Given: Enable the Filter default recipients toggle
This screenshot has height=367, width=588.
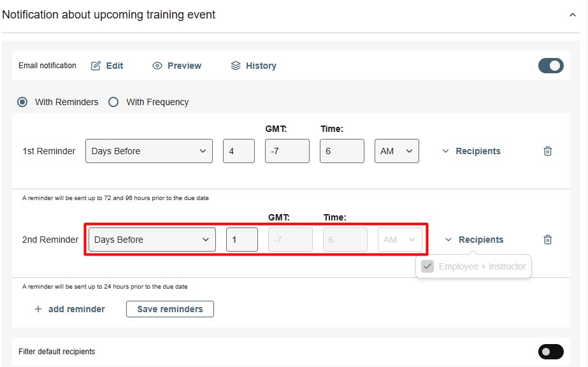Looking at the screenshot, I should (x=550, y=352).
